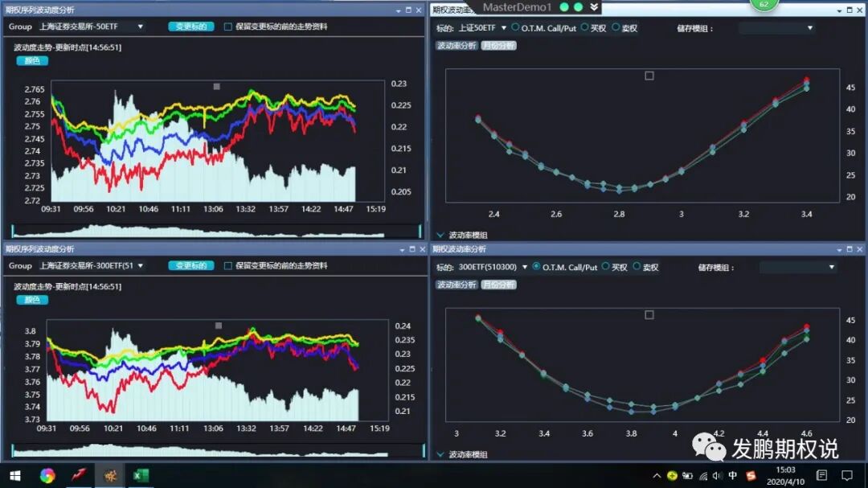Click the 300ETF chart time range slider
Screen dimensions: 868x488
(218, 449)
